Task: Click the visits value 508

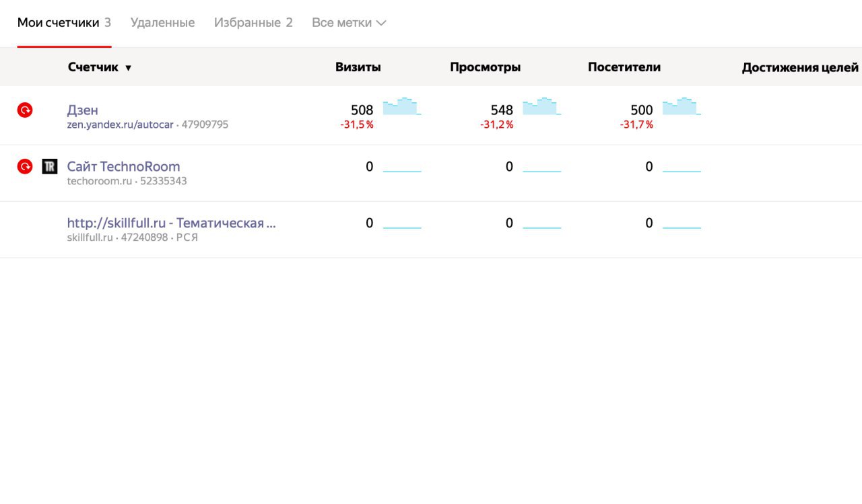Action: click(x=362, y=110)
